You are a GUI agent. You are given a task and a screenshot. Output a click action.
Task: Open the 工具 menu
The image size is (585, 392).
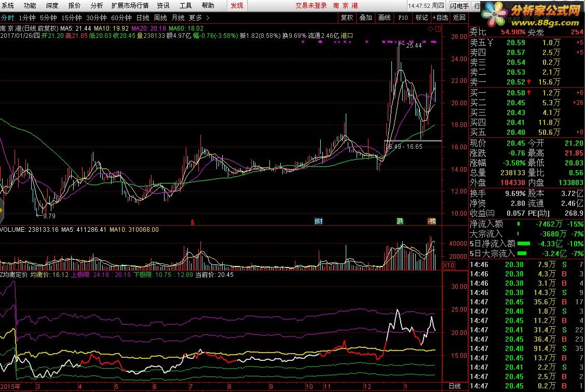point(185,5)
